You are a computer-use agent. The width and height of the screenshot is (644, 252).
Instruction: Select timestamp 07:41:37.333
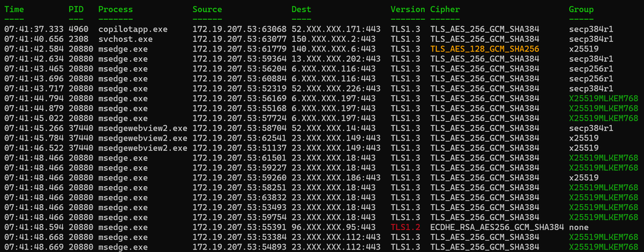tap(34, 29)
